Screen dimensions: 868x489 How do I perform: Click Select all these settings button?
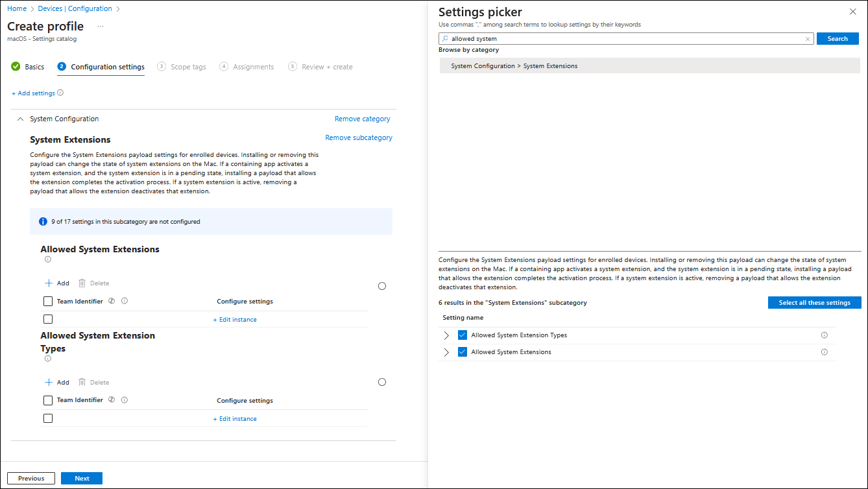coord(815,303)
